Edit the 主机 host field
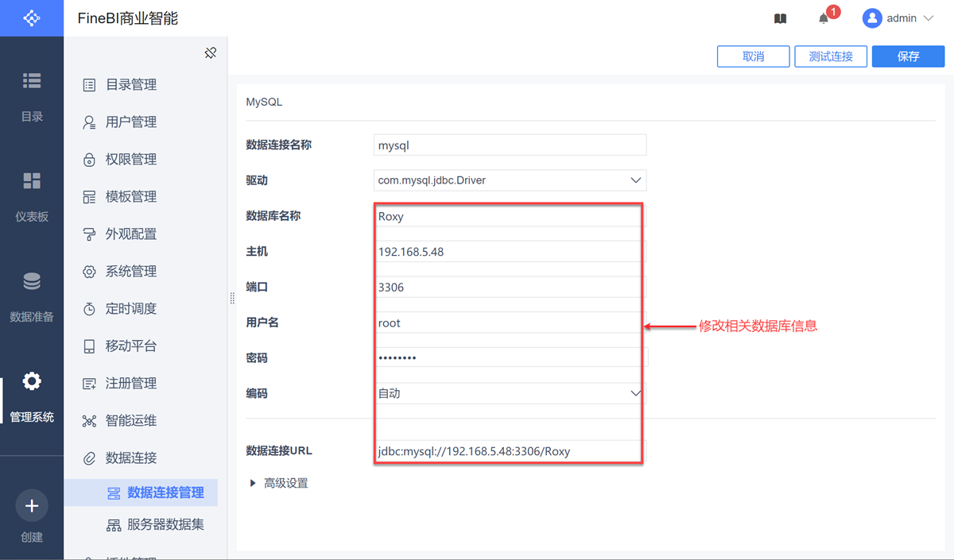954x560 pixels. pyautogui.click(x=510, y=252)
